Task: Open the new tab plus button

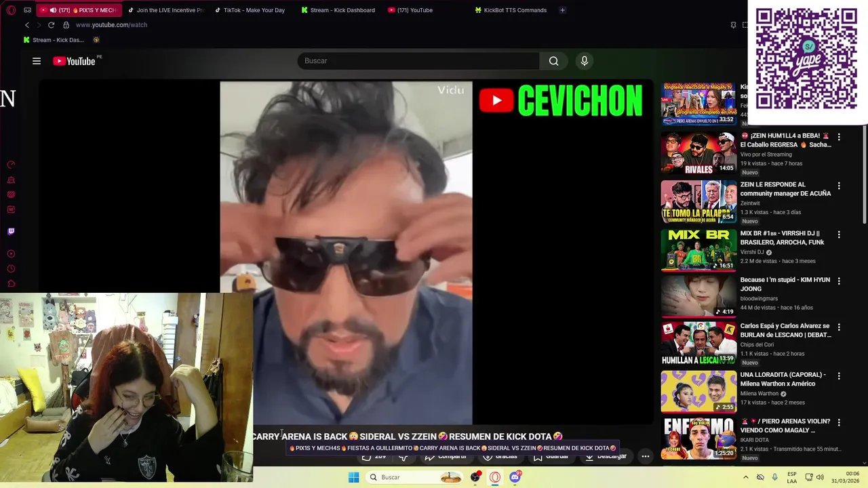Action: tap(562, 10)
